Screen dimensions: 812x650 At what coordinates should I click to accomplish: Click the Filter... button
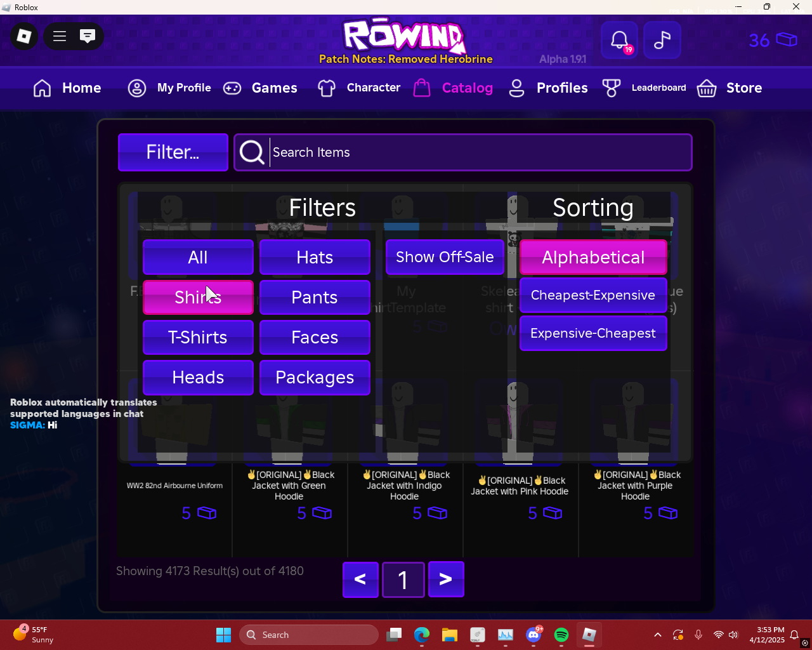[x=173, y=152]
